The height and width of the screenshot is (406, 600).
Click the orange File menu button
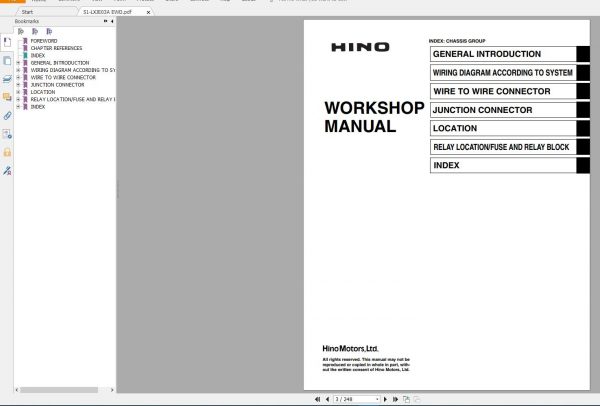pos(12,1)
